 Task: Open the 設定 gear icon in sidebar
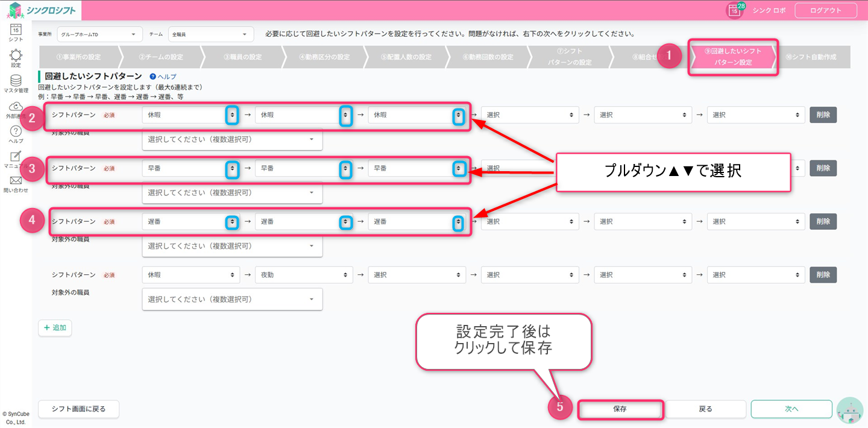tap(16, 57)
